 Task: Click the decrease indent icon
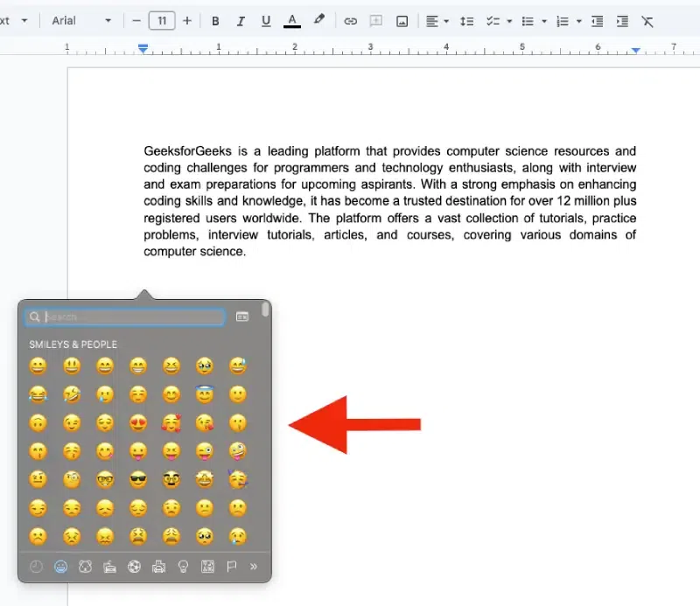(x=598, y=21)
